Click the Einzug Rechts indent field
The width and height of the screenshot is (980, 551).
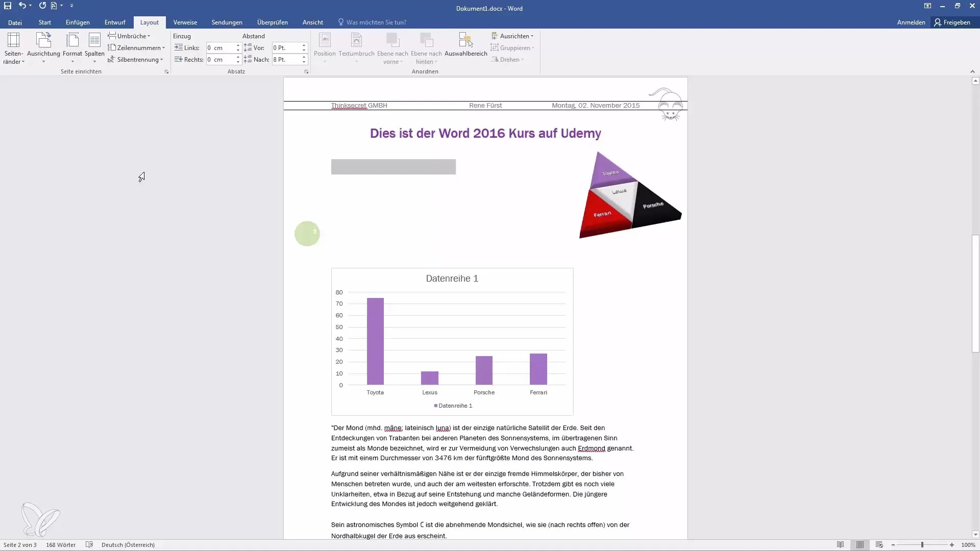pos(220,60)
